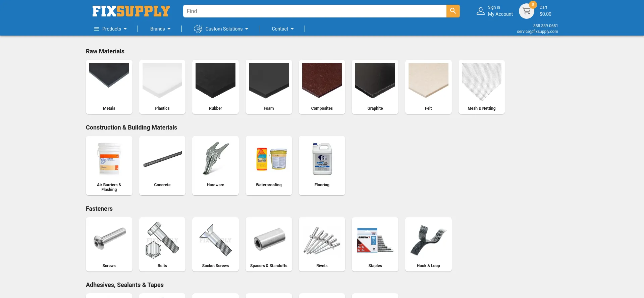Open the Contact menu label
Image resolution: width=644 pixels, height=298 pixels.
pos(280,29)
